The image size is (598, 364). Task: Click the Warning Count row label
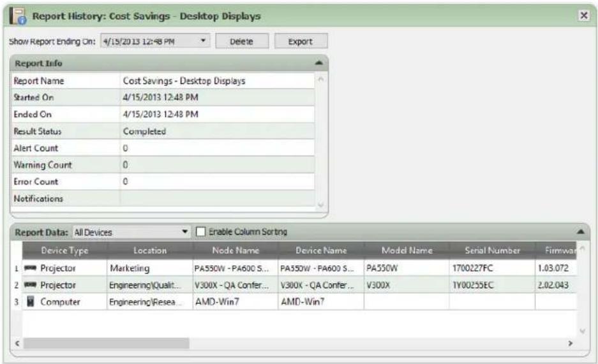coord(43,165)
